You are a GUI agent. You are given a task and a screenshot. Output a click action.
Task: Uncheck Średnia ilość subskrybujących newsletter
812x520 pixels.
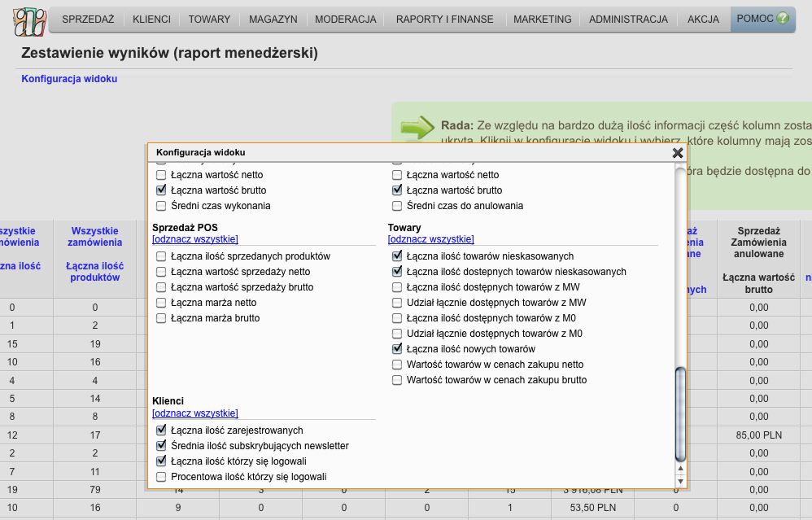point(161,446)
